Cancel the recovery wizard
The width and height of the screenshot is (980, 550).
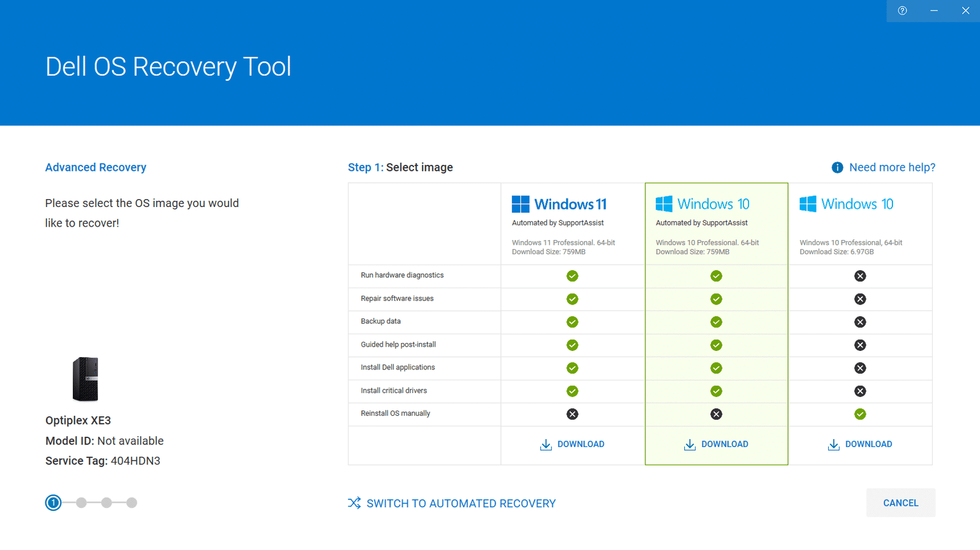[x=901, y=503]
